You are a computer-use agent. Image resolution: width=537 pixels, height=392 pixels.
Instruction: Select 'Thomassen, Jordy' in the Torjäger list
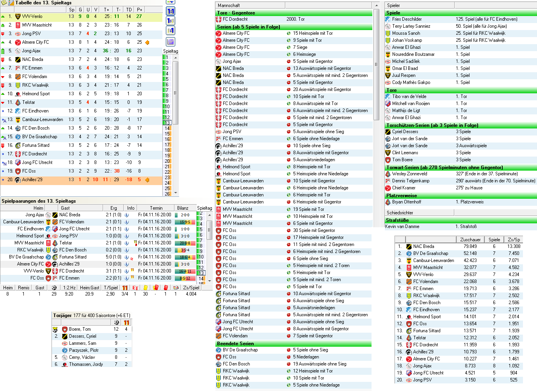tap(92, 364)
